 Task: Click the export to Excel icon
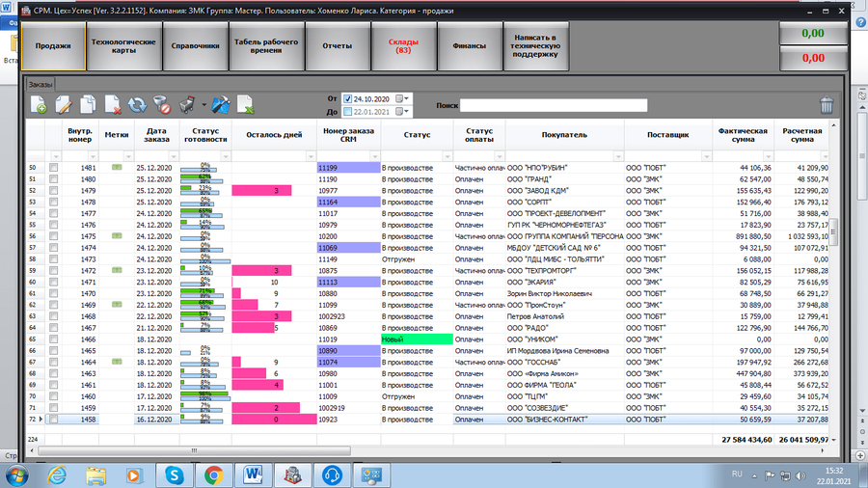pyautogui.click(x=245, y=105)
